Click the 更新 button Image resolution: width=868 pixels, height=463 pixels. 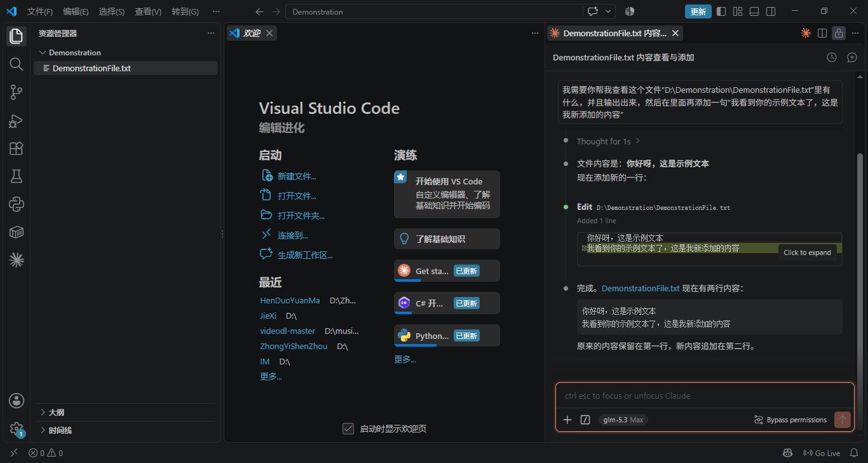pos(698,11)
